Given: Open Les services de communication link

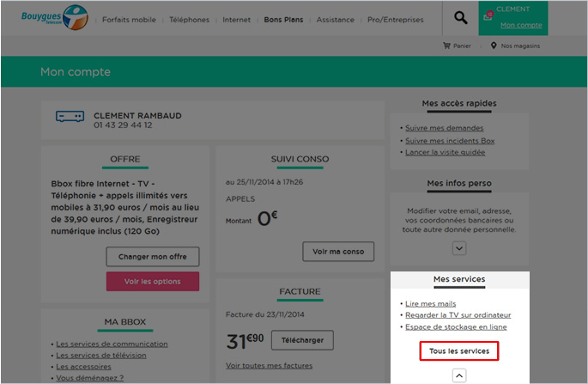Looking at the screenshot, I should [112, 344].
